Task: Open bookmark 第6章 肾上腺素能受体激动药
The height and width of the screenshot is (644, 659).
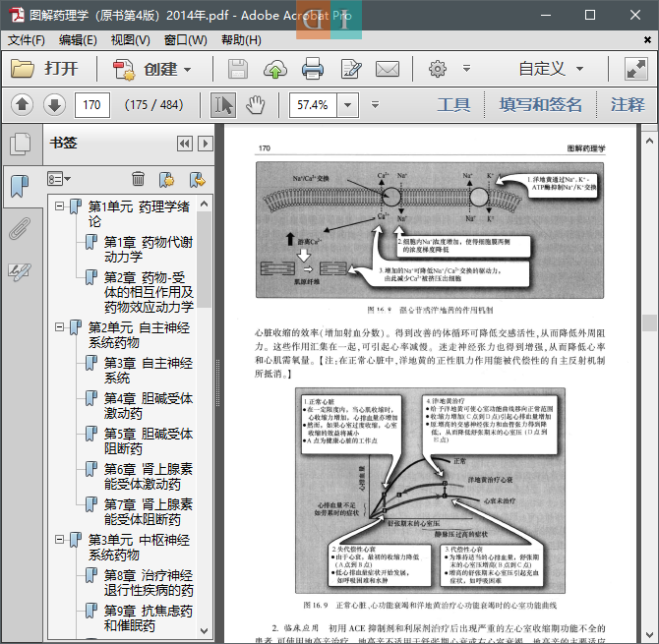Action: [148, 477]
